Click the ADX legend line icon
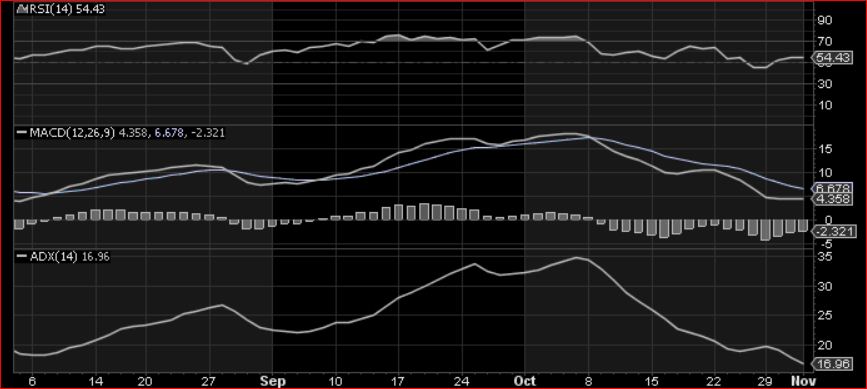The height and width of the screenshot is (389, 867). point(22,256)
